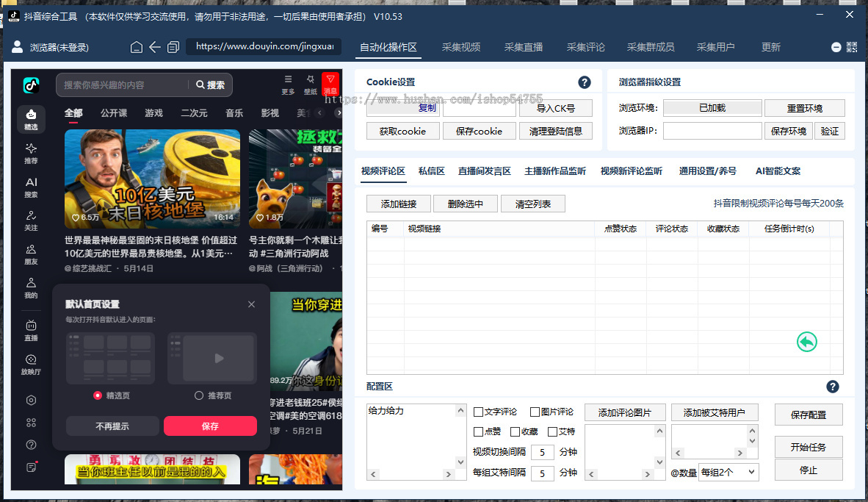
Task: Click the four-dots apps icon in sidebar
Action: (31, 422)
